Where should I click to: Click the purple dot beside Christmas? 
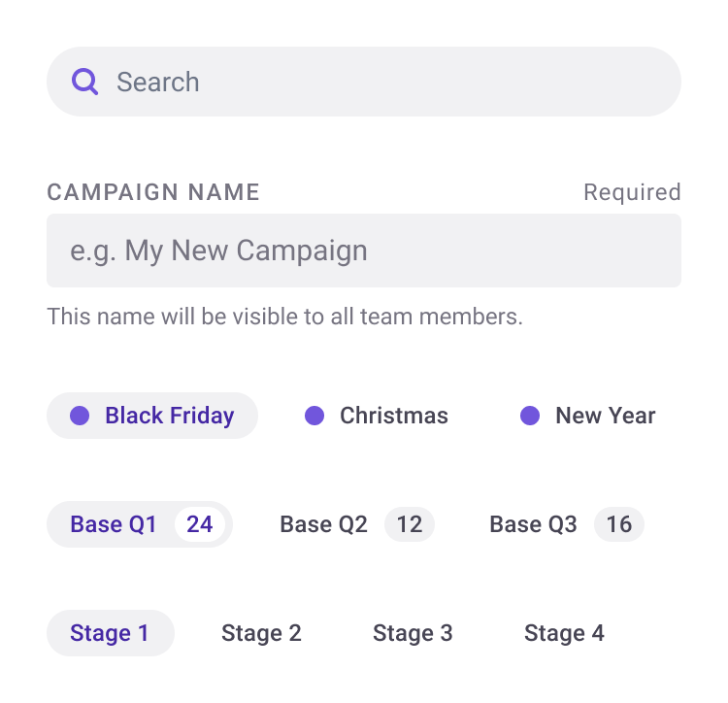pyautogui.click(x=314, y=416)
